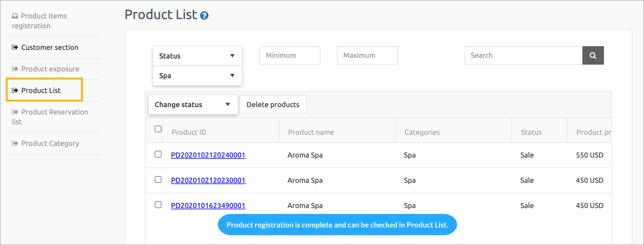The width and height of the screenshot is (644, 245).
Task: Toggle the select-all checkbox in table header
Action: pos(158,129)
